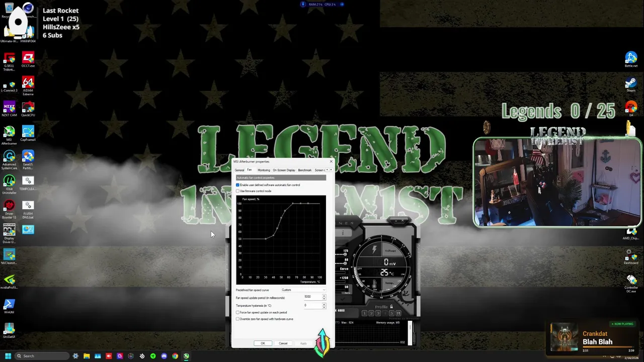Open the OCCT.exe desktop icon
The image size is (644, 362).
[x=28, y=59]
